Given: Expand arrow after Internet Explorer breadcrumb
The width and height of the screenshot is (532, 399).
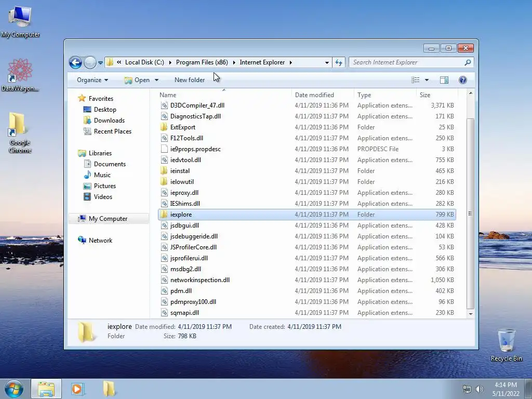Looking at the screenshot, I should coord(291,63).
